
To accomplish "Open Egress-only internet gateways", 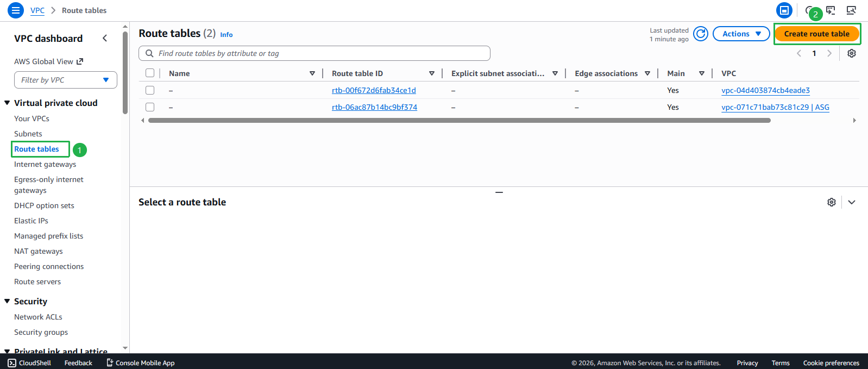I will [49, 185].
